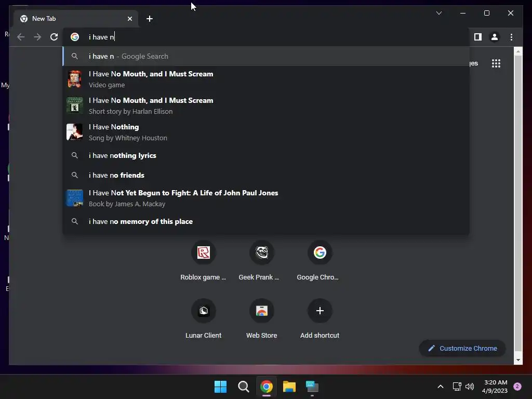Show hidden system tray icons

[441, 387]
